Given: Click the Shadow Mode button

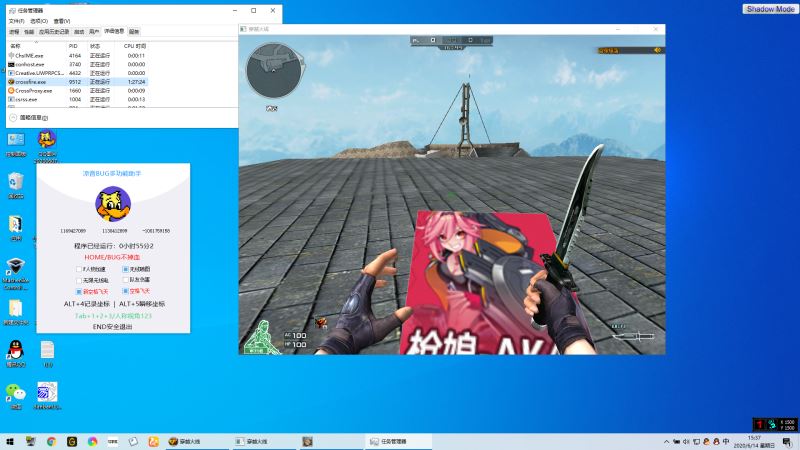Looking at the screenshot, I should tap(770, 9).
